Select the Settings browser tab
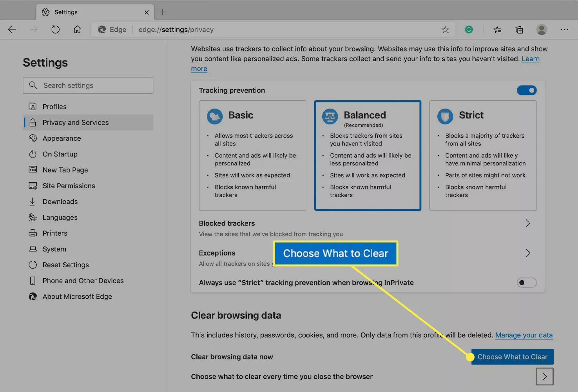This screenshot has height=392, width=578. click(95, 12)
